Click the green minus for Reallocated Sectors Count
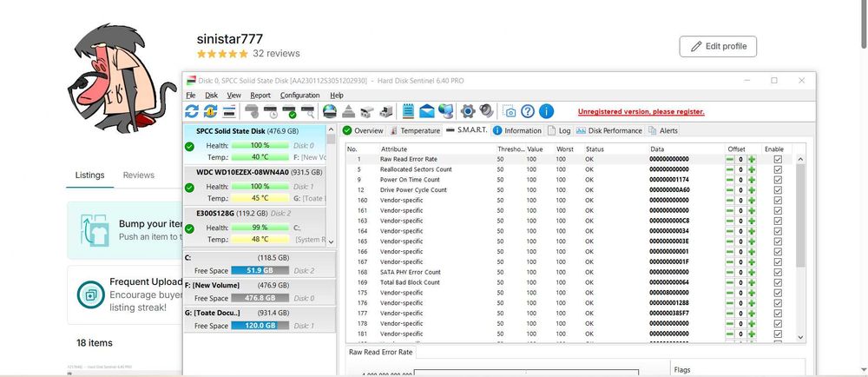Screen dimensions: 868x377 [730, 169]
